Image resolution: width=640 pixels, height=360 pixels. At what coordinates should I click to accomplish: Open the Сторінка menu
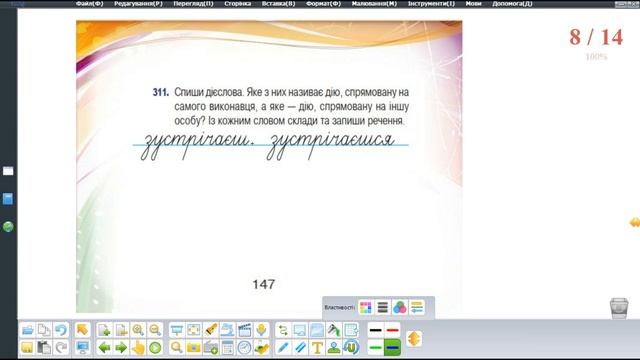(238, 4)
